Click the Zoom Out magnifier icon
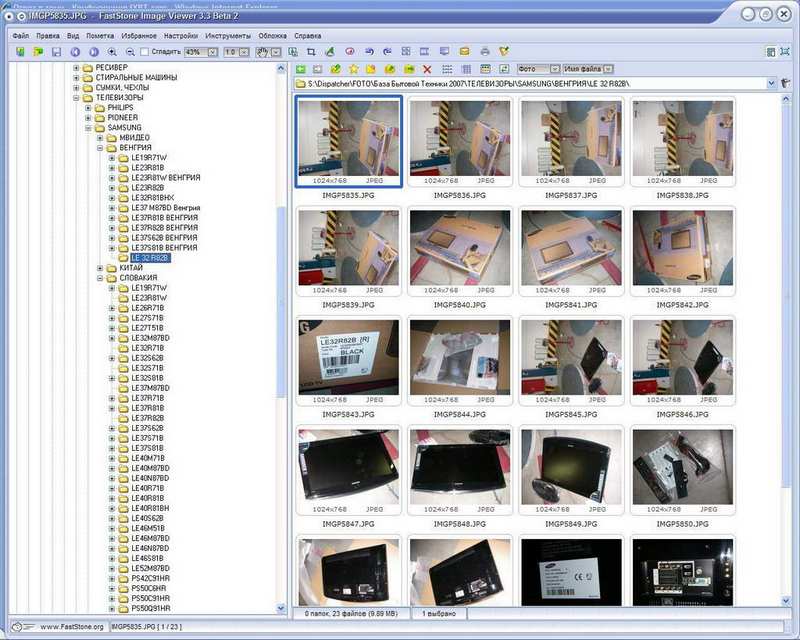The width and height of the screenshot is (800, 640). click(x=130, y=51)
